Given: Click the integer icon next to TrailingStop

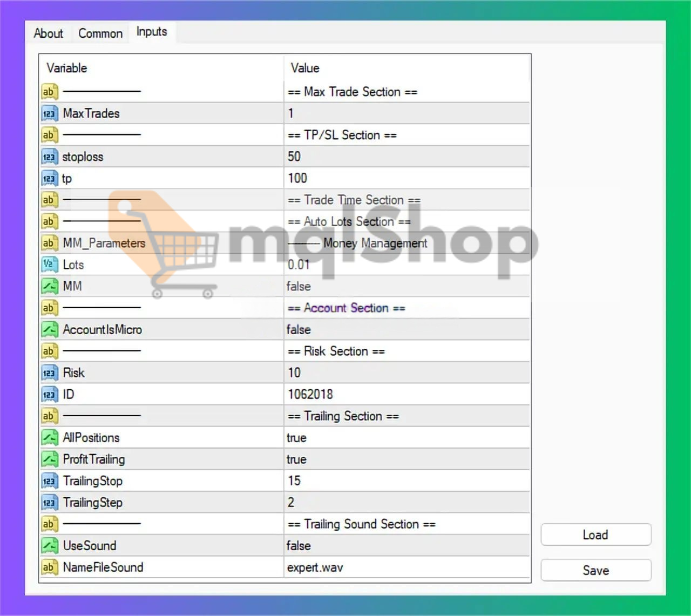Looking at the screenshot, I should click(49, 480).
